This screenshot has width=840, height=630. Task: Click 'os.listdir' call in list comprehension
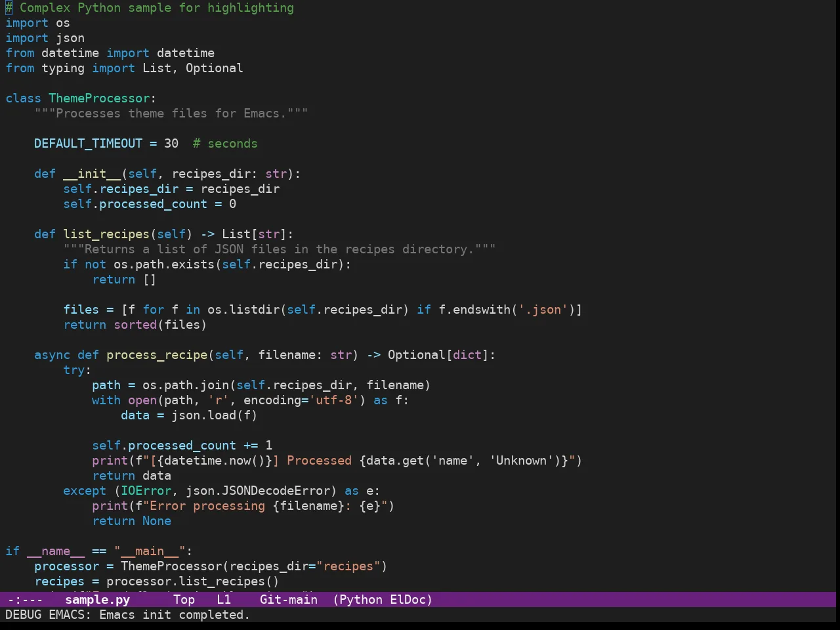click(x=243, y=310)
